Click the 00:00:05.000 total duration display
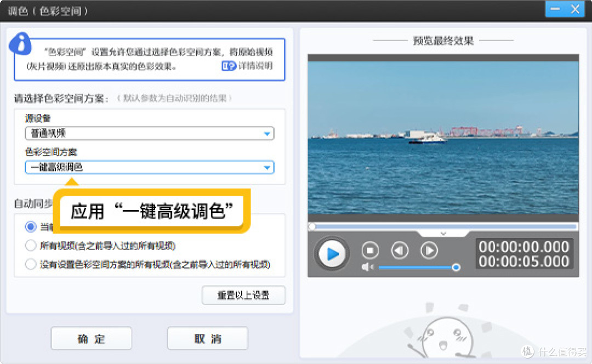This screenshot has width=592, height=364. click(524, 261)
